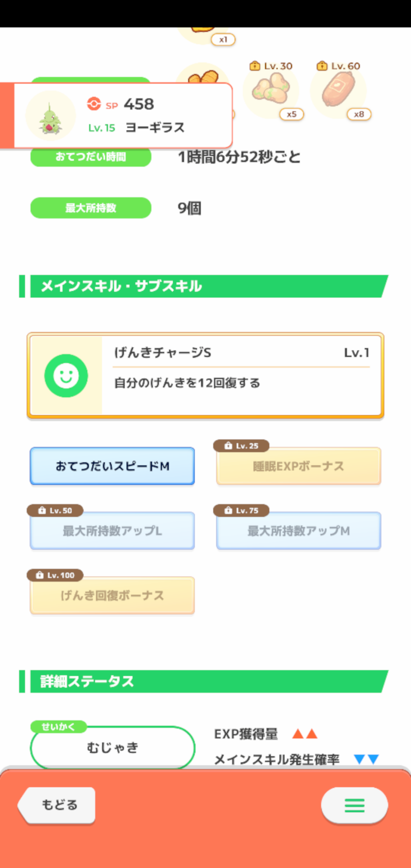Tap the locked げんき回復ボーナス sub skill
The width and height of the screenshot is (411, 868).
[x=112, y=595]
